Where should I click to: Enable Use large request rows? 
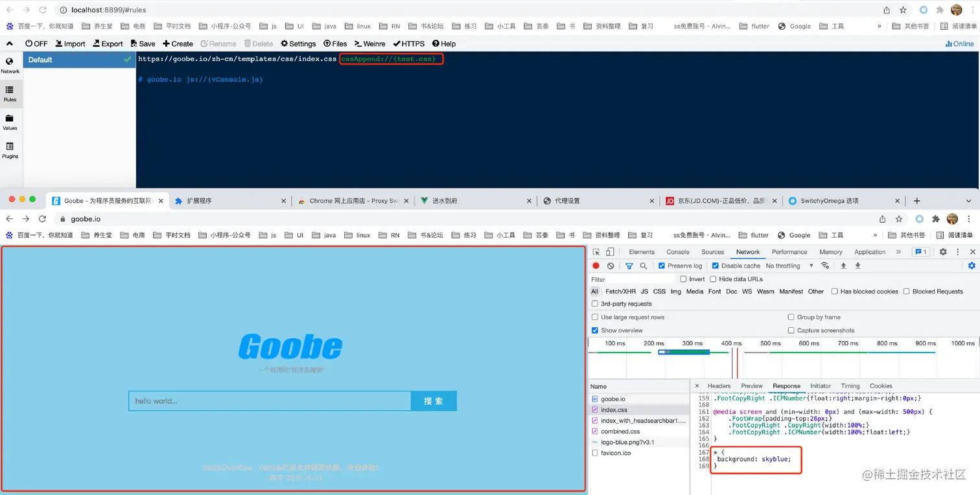595,317
